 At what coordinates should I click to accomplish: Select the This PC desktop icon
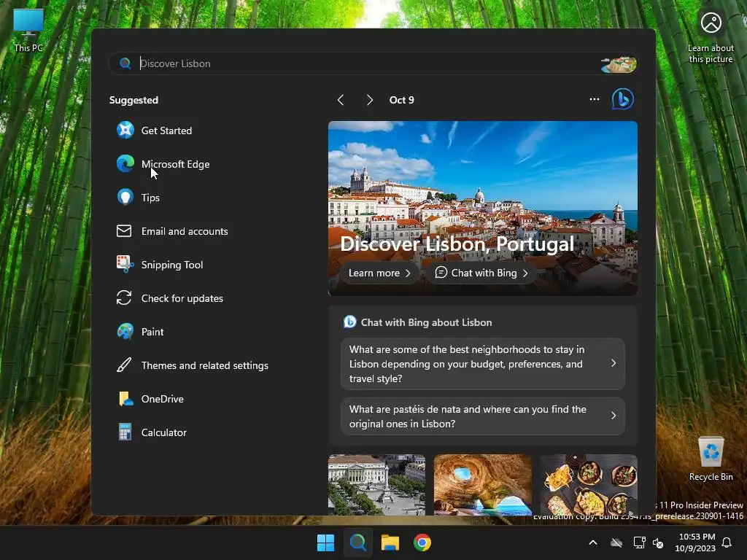click(x=28, y=30)
